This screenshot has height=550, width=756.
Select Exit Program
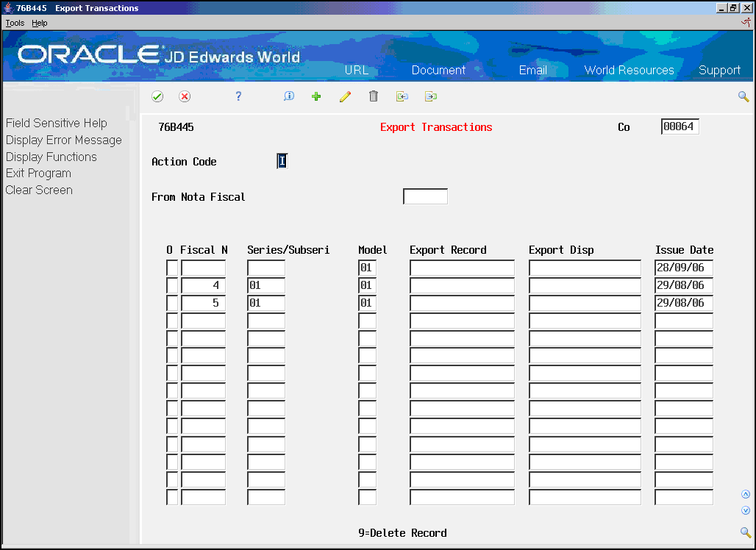pos(38,173)
